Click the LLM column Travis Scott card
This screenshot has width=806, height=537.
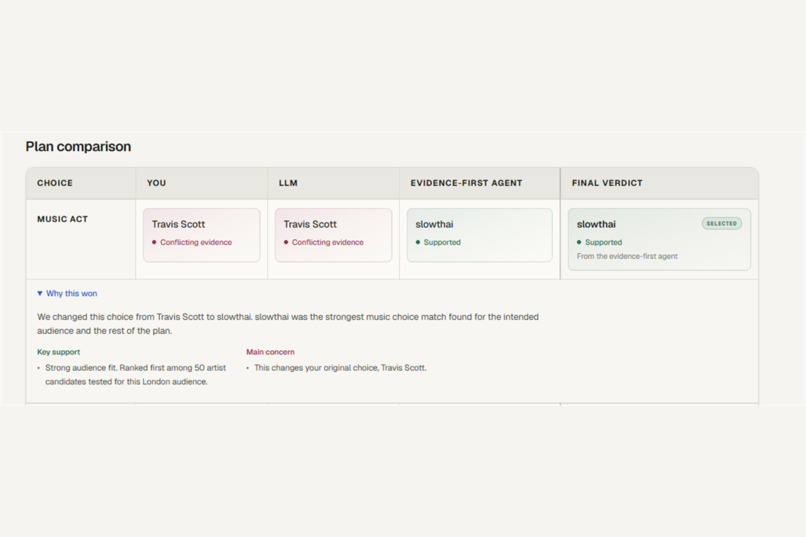pyautogui.click(x=333, y=235)
